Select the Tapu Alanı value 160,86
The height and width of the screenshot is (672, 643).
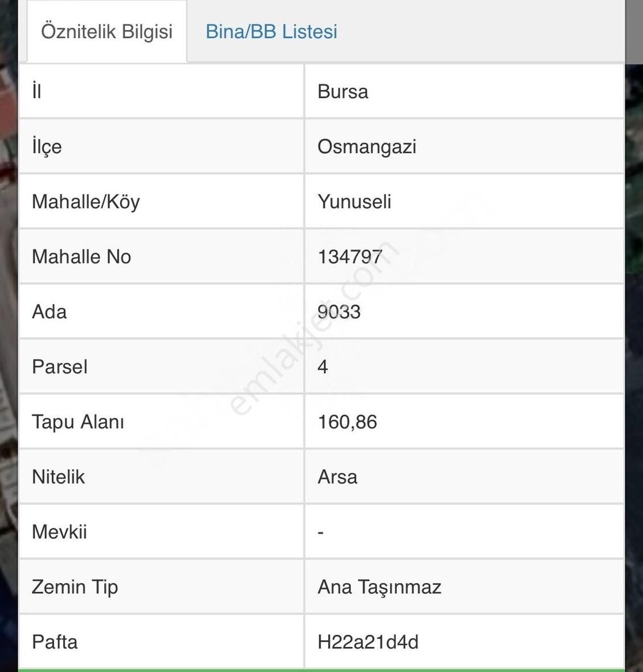[347, 422]
